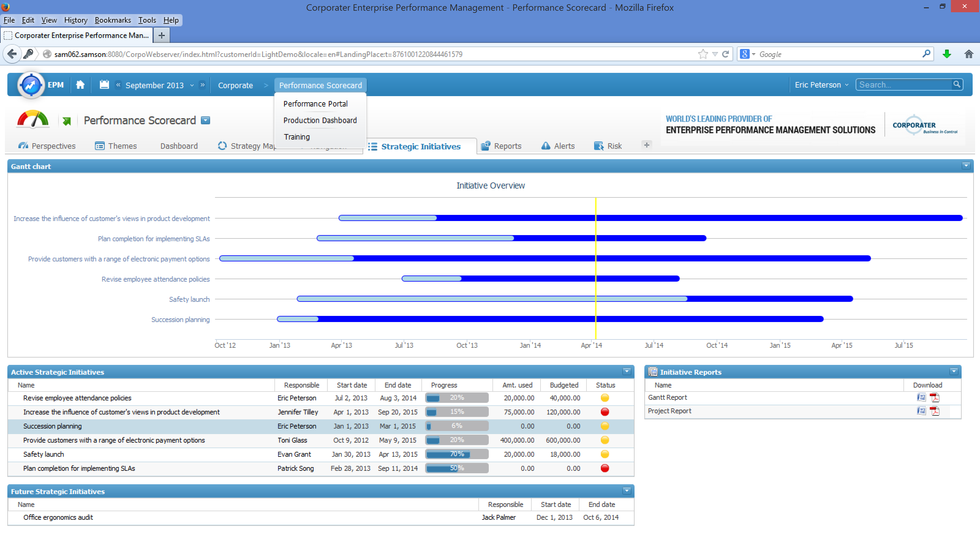Image resolution: width=980 pixels, height=551 pixels.
Task: Click the Safety launch 70% progress bar
Action: (457, 454)
